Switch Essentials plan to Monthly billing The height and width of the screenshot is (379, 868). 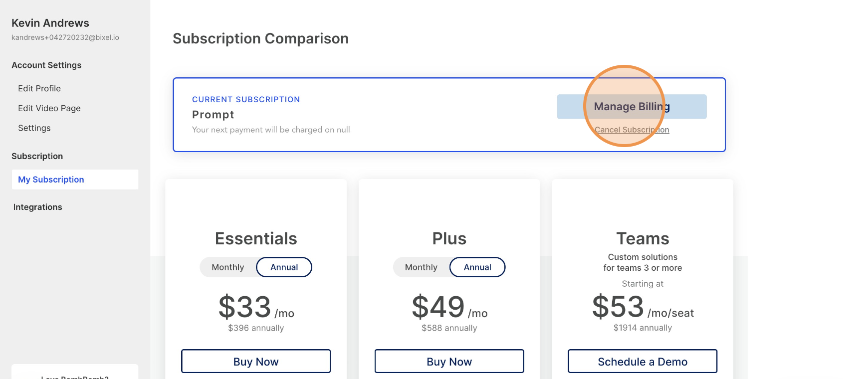(228, 267)
